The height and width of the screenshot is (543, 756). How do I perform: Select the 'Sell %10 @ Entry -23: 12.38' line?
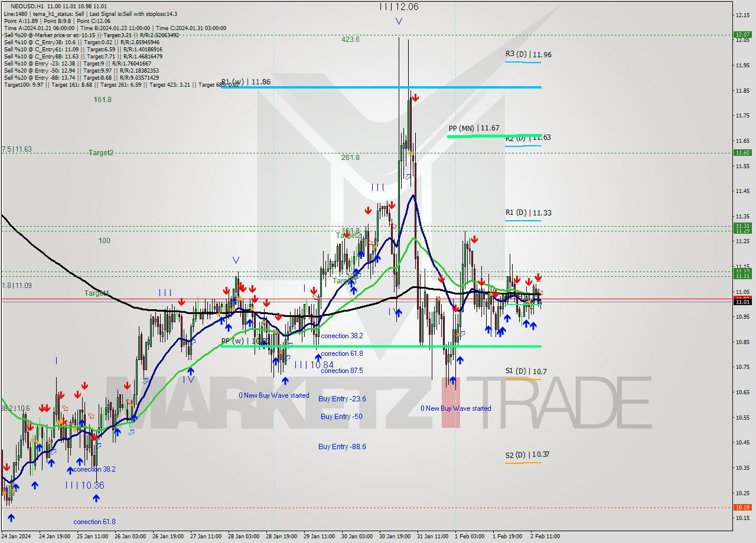(x=79, y=63)
